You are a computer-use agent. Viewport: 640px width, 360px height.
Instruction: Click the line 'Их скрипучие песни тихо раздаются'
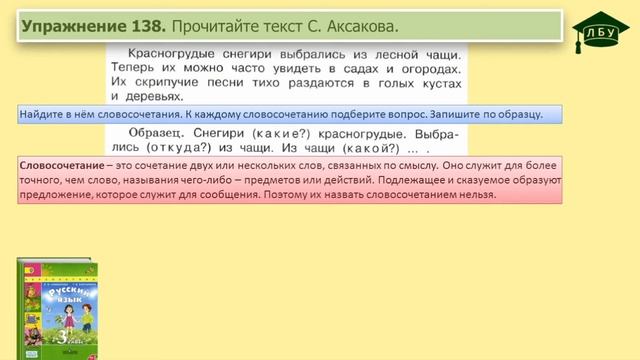233,82
